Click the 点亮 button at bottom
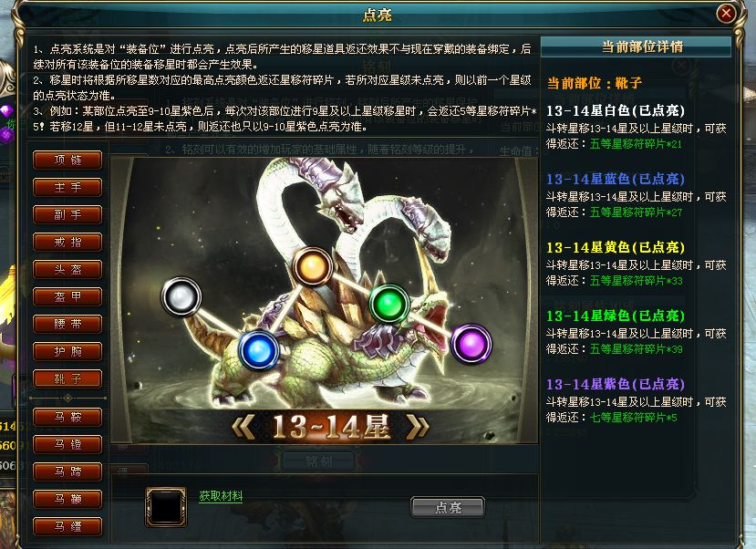Screen dimensions: 756x549 click(x=448, y=508)
